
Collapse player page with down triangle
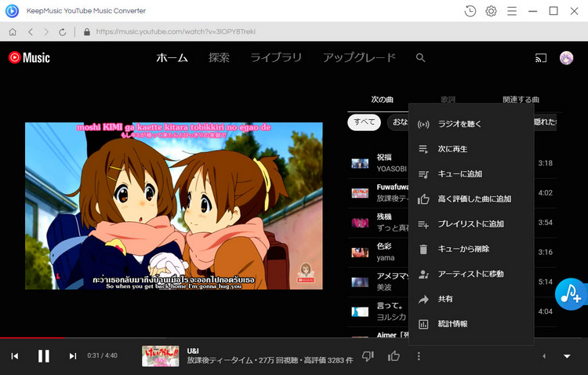pos(567,356)
